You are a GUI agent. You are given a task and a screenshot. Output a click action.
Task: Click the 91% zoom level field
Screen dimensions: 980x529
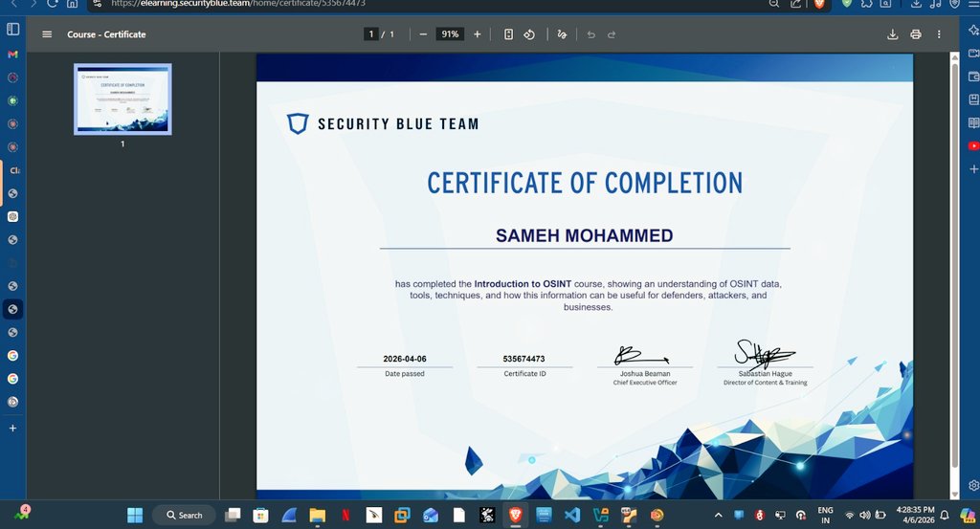click(450, 34)
